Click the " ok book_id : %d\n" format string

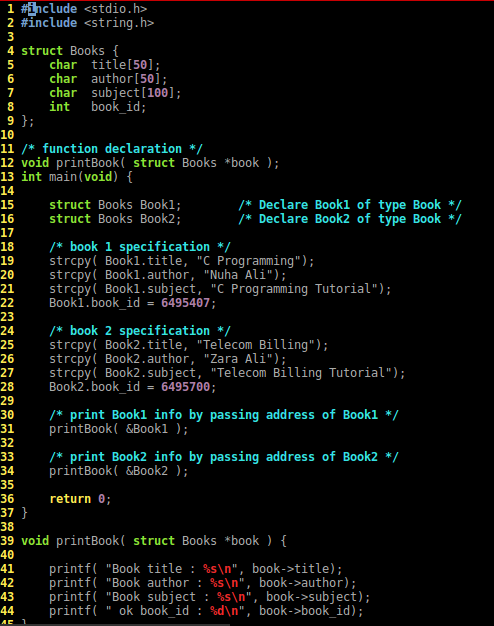point(175,610)
